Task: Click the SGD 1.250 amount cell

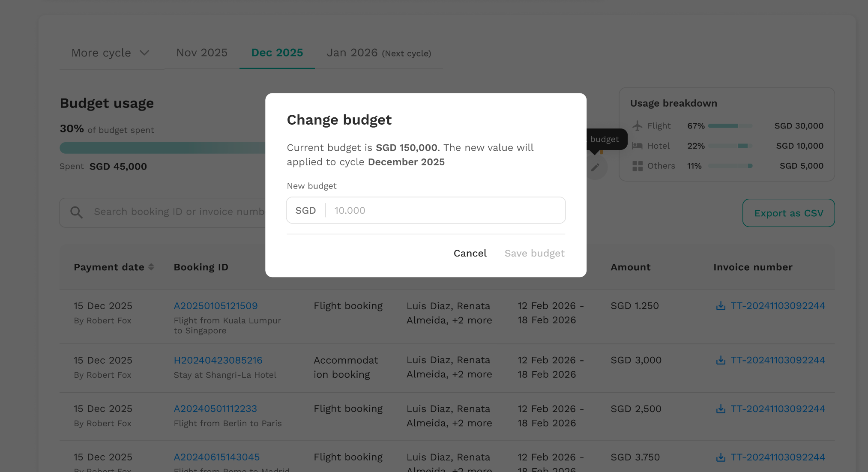Action: (x=635, y=306)
